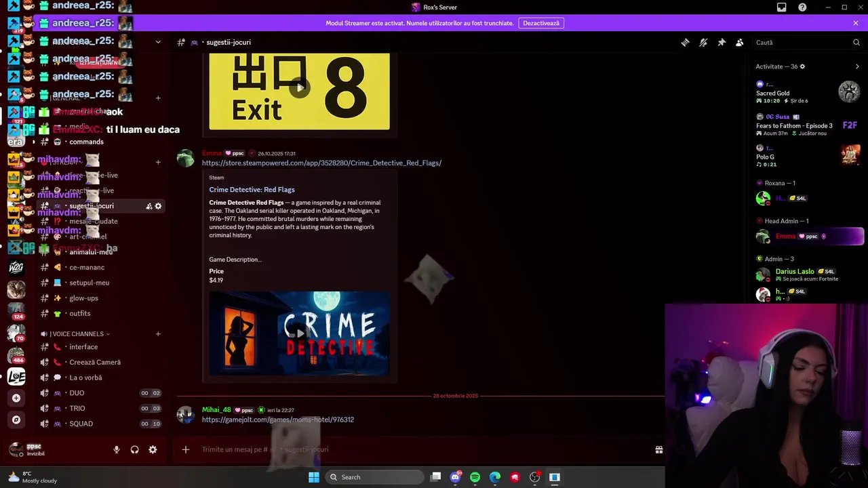The width and height of the screenshot is (868, 488).
Task: Open Crime Detective: Red Flags embed title
Action: pos(252,190)
